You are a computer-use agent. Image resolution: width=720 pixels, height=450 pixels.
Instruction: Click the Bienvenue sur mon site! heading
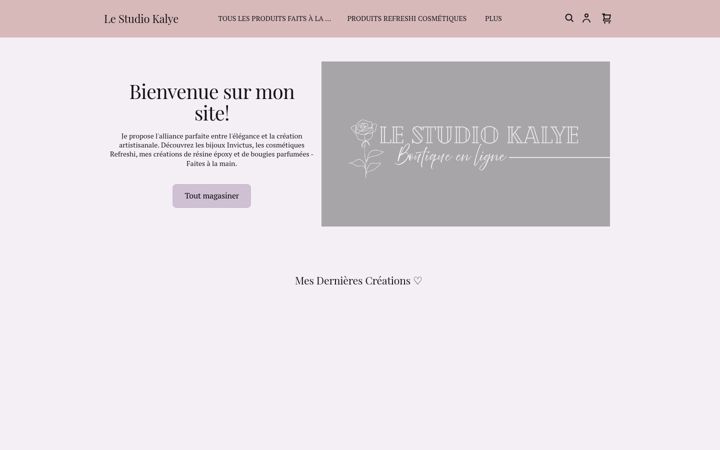click(x=212, y=102)
